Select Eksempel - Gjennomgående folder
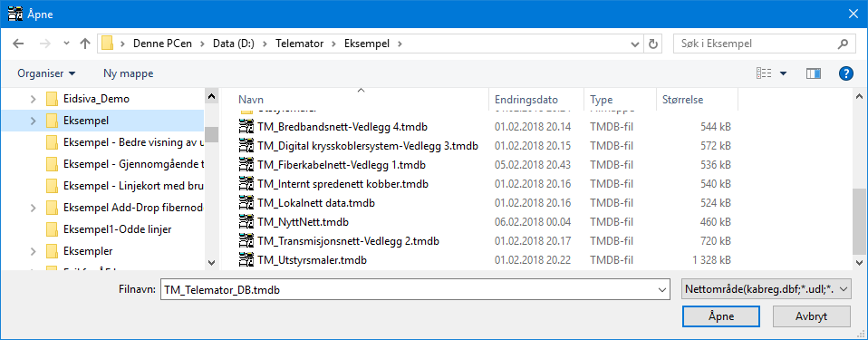This screenshot has width=868, height=340. pos(133,164)
